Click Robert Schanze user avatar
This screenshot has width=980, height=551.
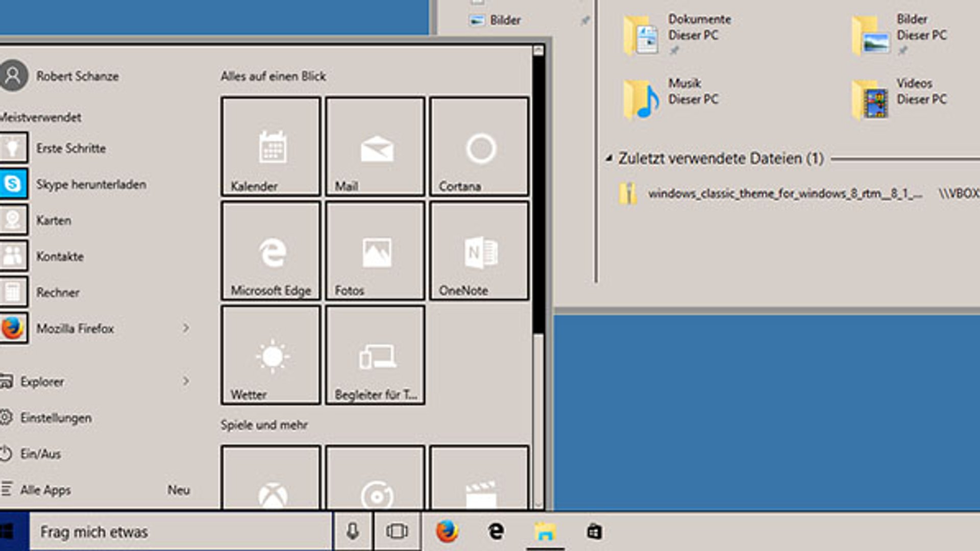(x=13, y=76)
